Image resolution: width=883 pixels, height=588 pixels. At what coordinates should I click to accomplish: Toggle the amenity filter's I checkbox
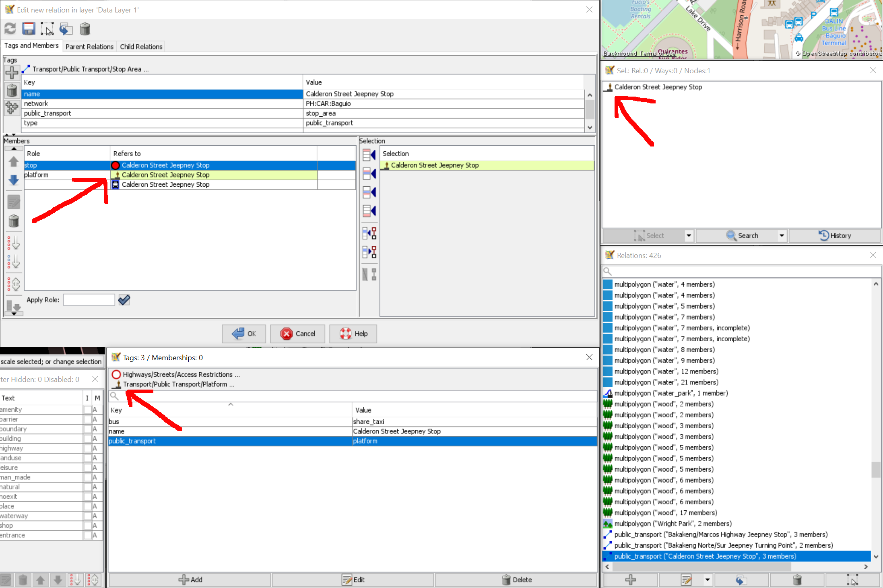coord(87,410)
